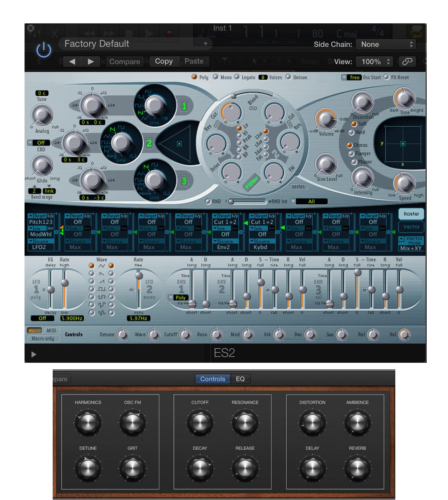Click the series icon below the filter section
Image resolution: width=448 pixels, height=500 pixels.
[x=298, y=187]
